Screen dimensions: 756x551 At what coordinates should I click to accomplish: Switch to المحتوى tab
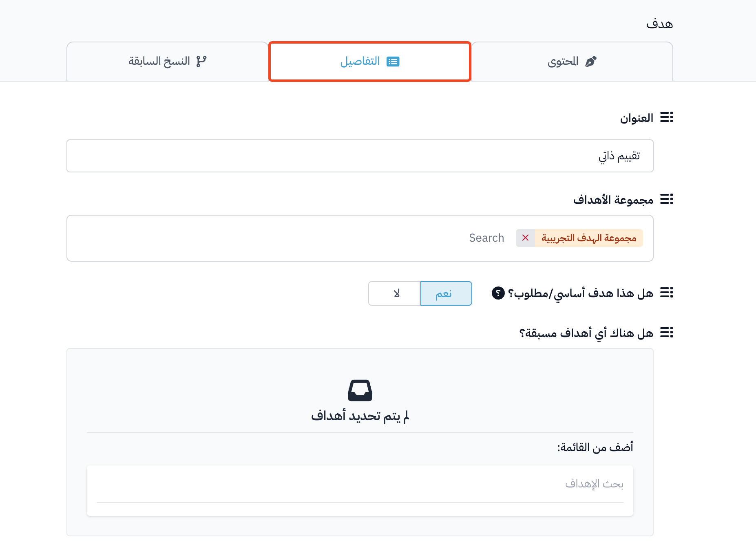pos(572,62)
